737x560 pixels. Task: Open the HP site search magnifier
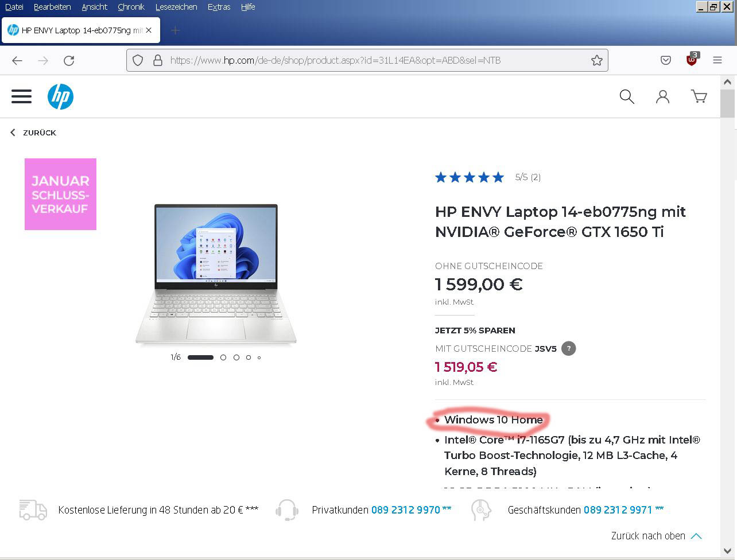[x=627, y=96]
